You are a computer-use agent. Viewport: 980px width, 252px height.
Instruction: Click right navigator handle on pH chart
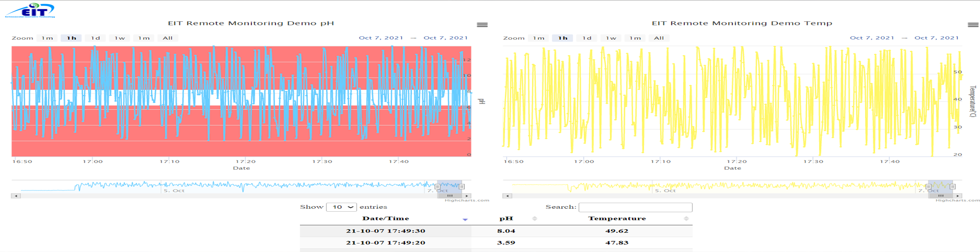point(462,187)
